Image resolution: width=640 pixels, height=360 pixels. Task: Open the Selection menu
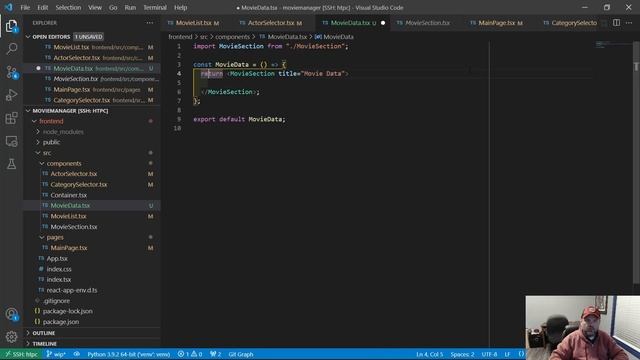point(68,7)
